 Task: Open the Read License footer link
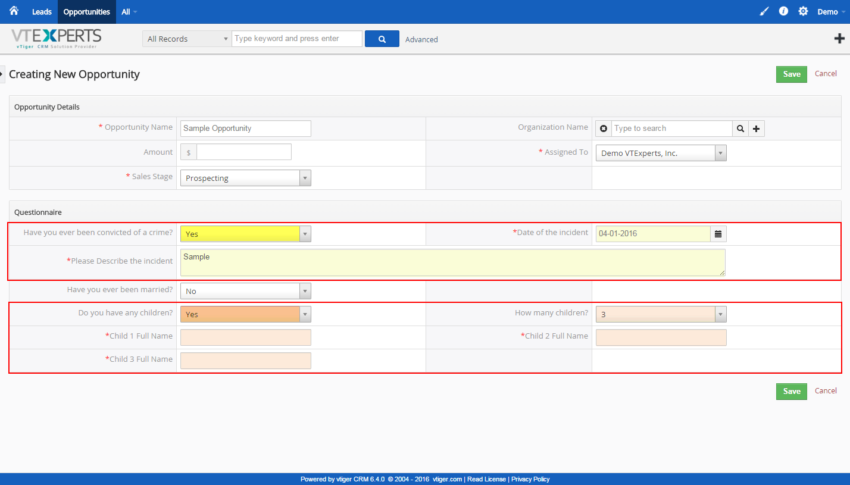tap(486, 479)
